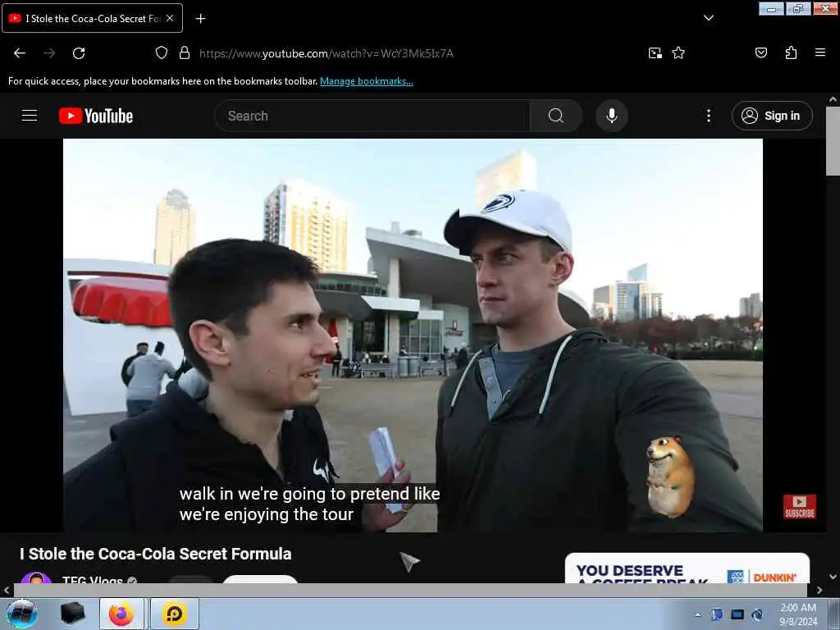Open the Pocket save icon
The width and height of the screenshot is (840, 630).
tap(761, 53)
